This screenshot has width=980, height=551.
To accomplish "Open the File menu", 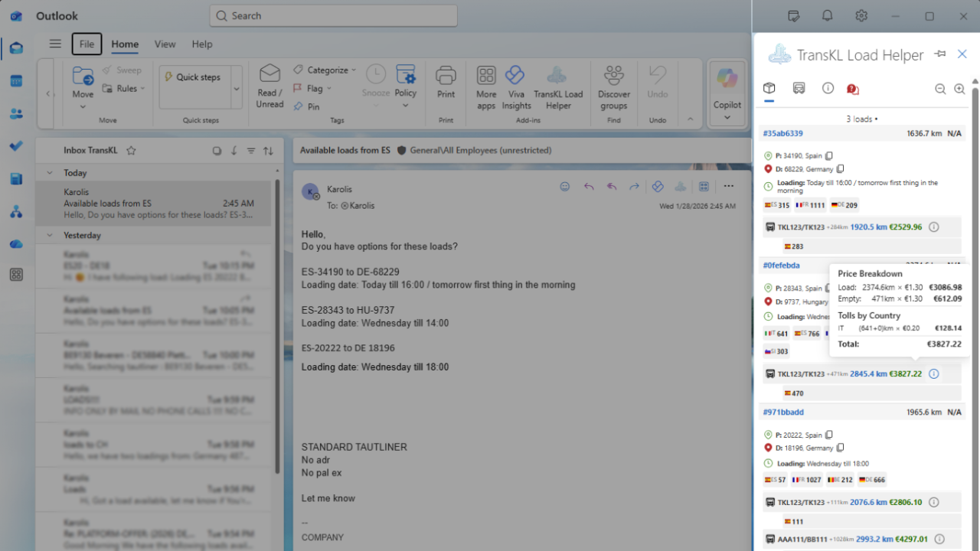I will coord(87,44).
